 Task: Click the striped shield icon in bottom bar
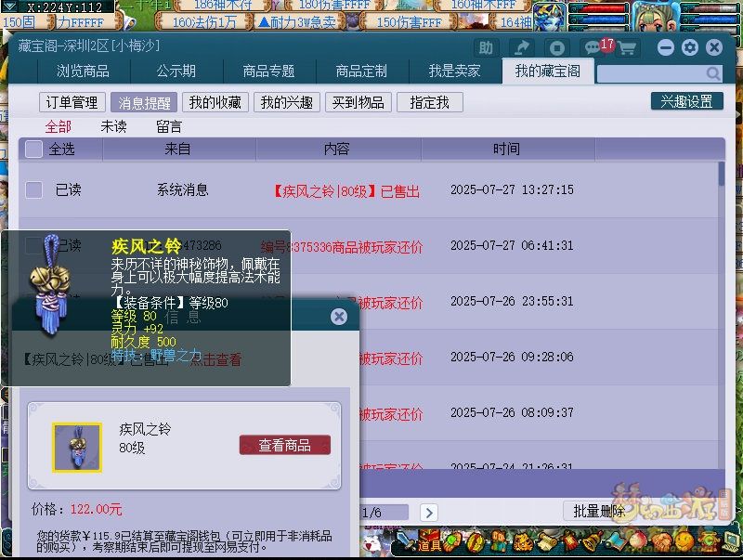[475, 542]
